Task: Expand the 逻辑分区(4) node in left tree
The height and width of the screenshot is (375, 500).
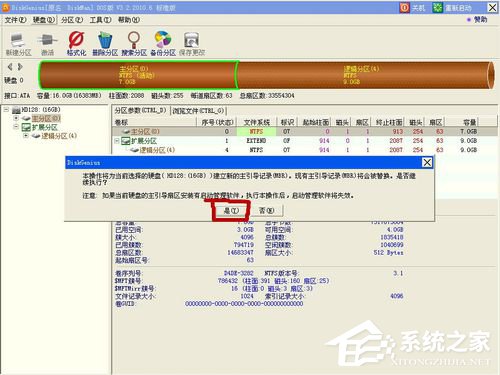Action: pos(26,136)
